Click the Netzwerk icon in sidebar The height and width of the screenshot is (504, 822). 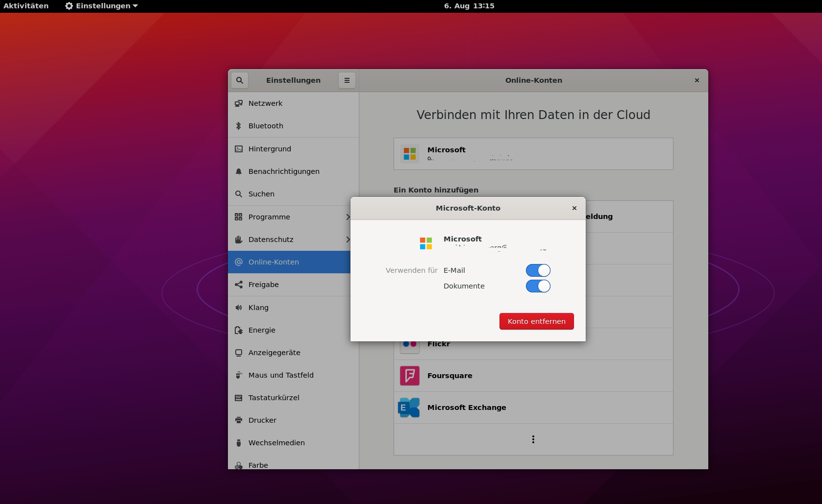pos(239,103)
